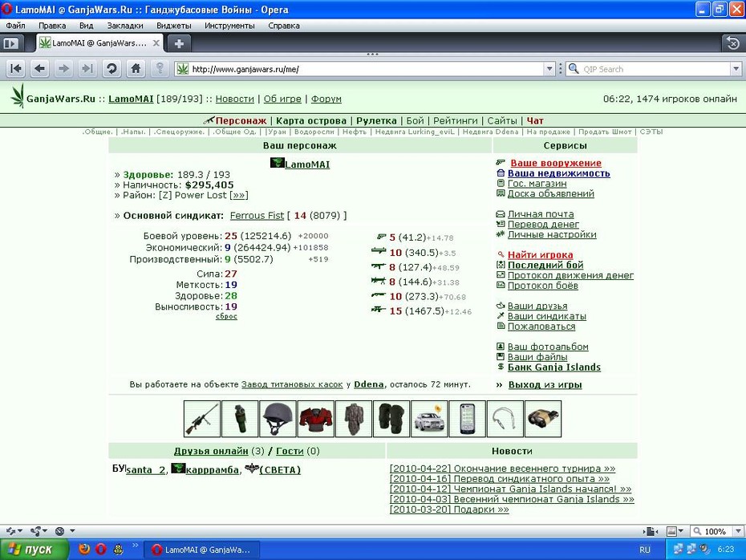
Task: Open the helmet equipment item
Action: tap(278, 419)
